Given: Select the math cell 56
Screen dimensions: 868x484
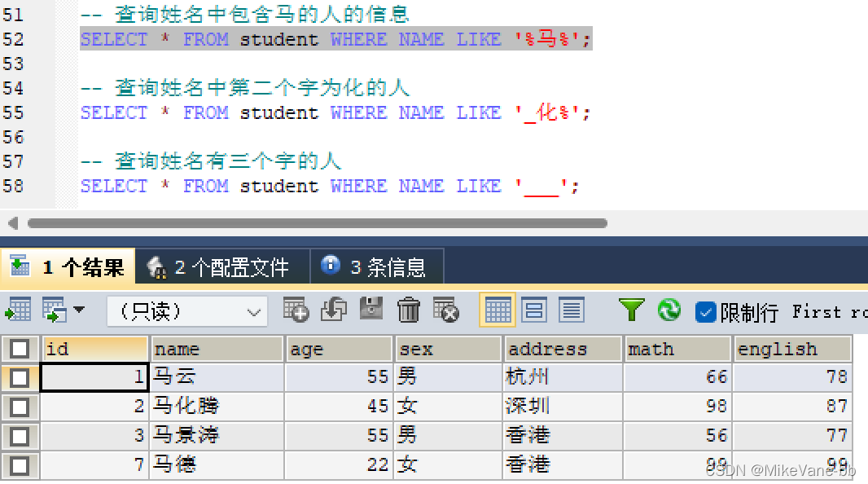Looking at the screenshot, I should [677, 435].
